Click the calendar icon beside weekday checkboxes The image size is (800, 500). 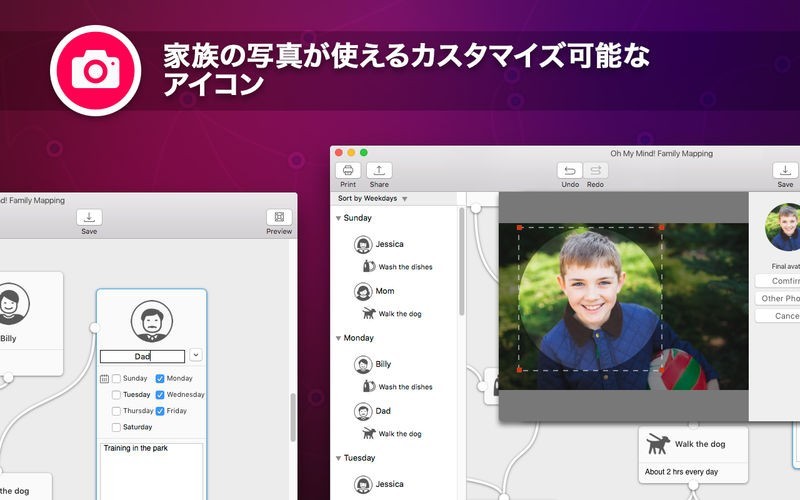click(x=105, y=379)
